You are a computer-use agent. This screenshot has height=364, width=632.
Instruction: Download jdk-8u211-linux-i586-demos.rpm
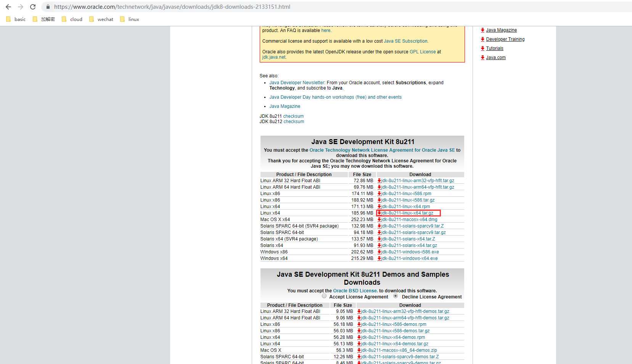[394, 324]
